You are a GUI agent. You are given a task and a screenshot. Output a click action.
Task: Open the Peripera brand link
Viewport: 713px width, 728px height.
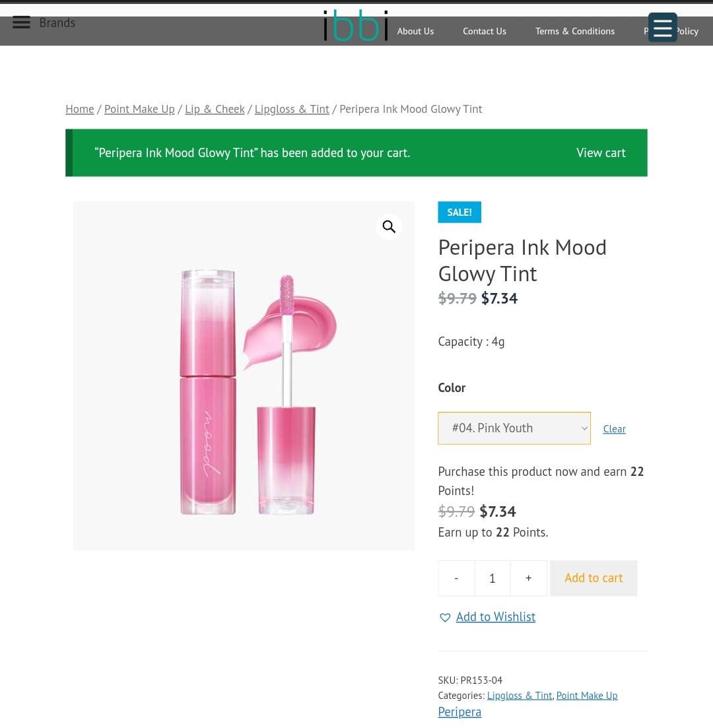pos(459,711)
